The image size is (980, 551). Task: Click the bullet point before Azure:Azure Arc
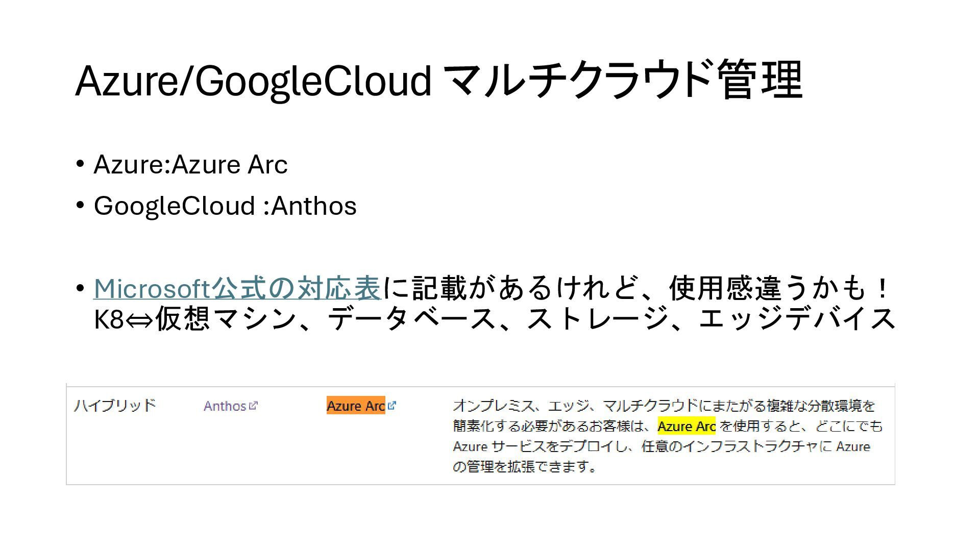point(80,164)
